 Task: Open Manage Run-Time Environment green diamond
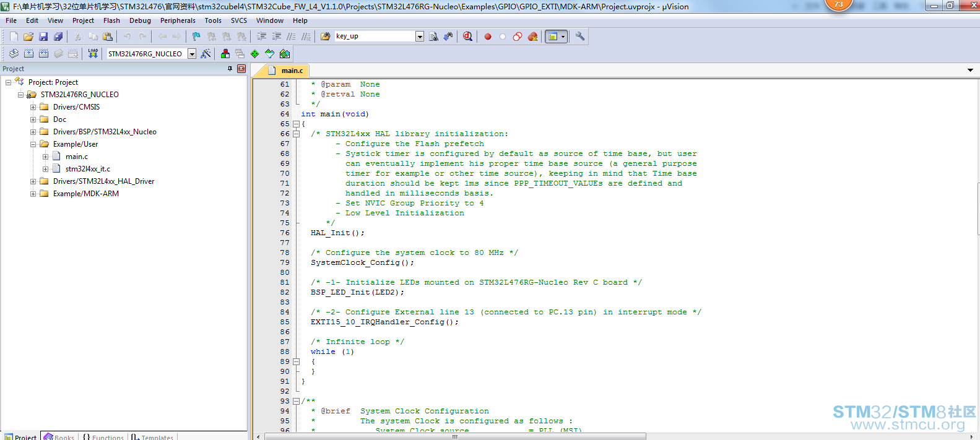[x=255, y=54]
